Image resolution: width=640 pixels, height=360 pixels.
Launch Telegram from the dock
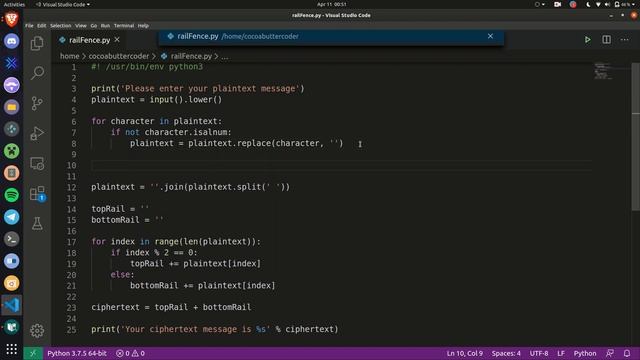coord(11,217)
